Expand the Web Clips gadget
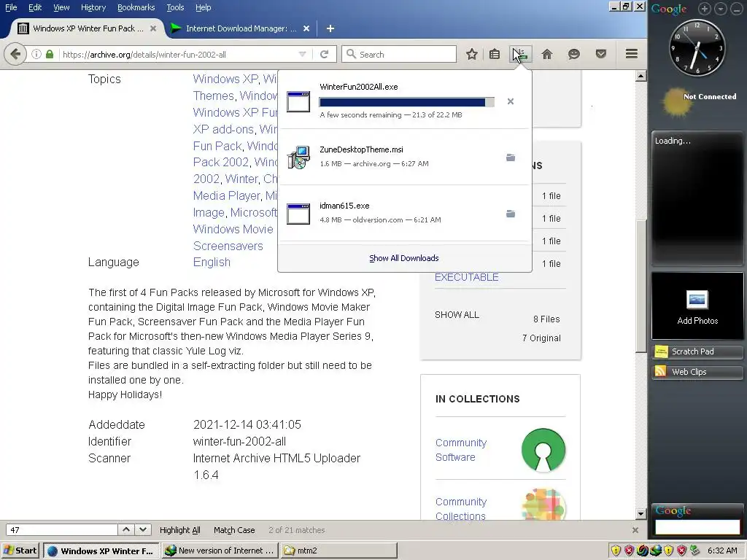 [697, 372]
